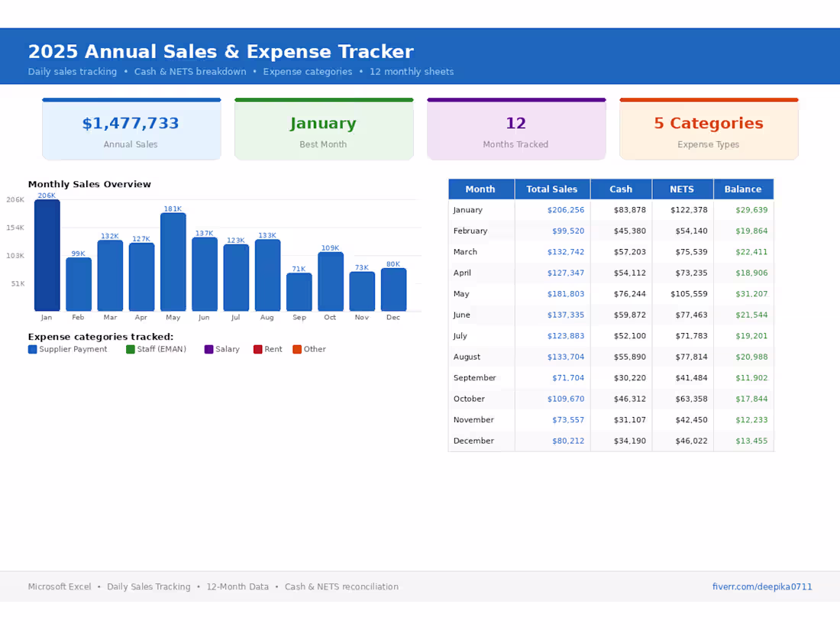Click the Nov bar labeled 73K
The image size is (840, 630).
pyautogui.click(x=362, y=292)
